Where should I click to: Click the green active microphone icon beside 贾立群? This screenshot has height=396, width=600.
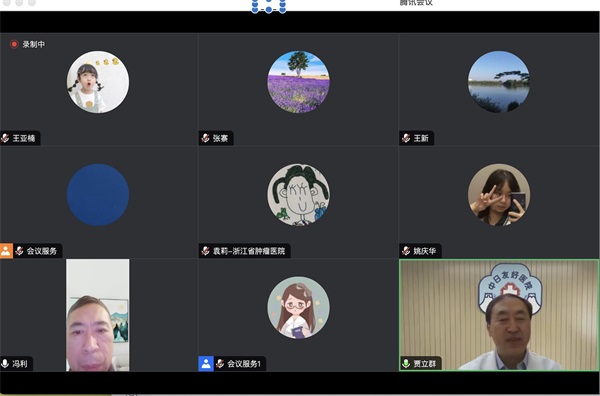(x=406, y=363)
